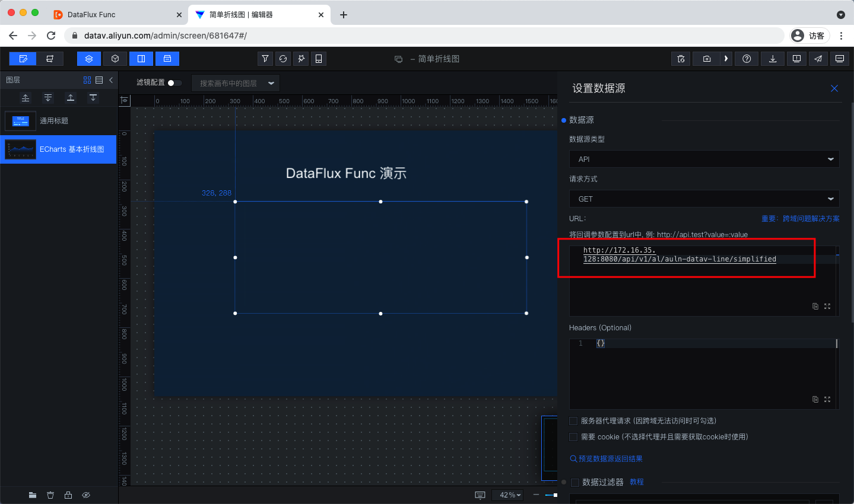This screenshot has width=854, height=504.
Task: Click the group layers folder icon
Action: tap(33, 495)
